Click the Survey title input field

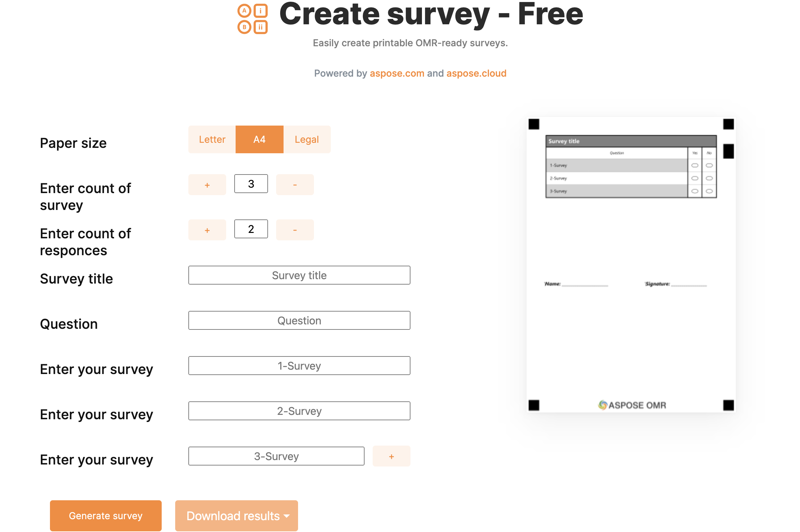pyautogui.click(x=299, y=275)
